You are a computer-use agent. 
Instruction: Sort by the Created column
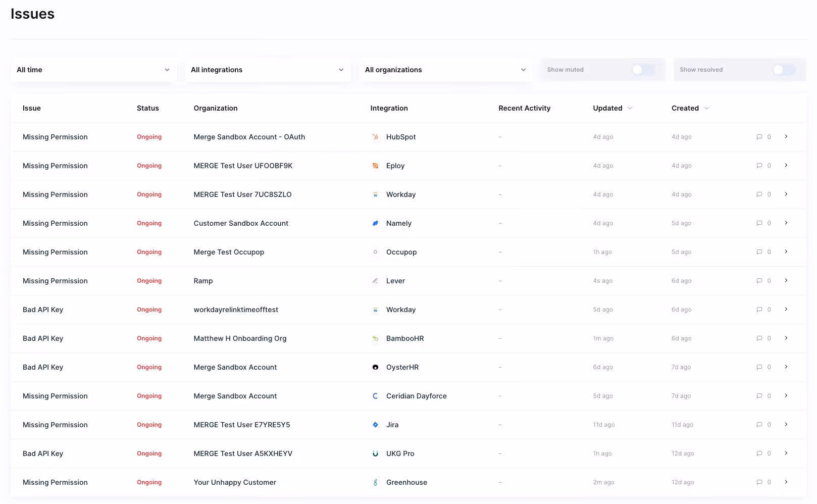[690, 108]
